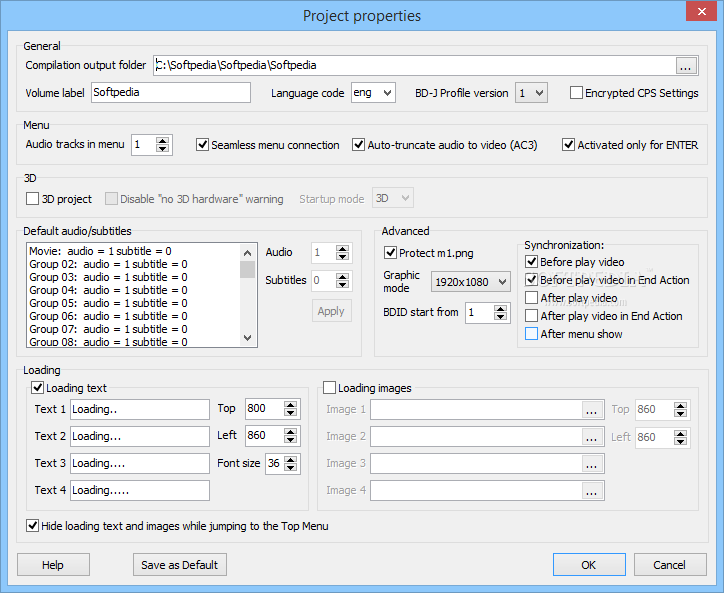The width and height of the screenshot is (724, 593).
Task: Decrease Loading text Left value 860
Action: 290,440
